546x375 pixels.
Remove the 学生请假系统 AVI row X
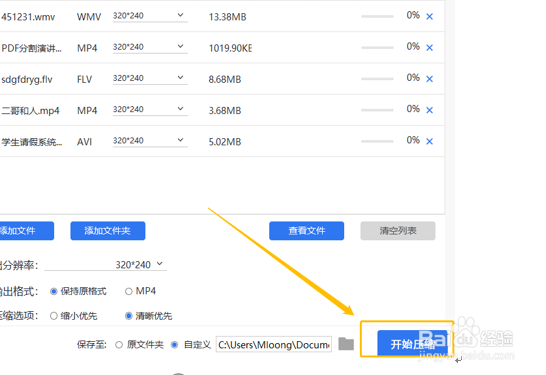[x=429, y=141]
